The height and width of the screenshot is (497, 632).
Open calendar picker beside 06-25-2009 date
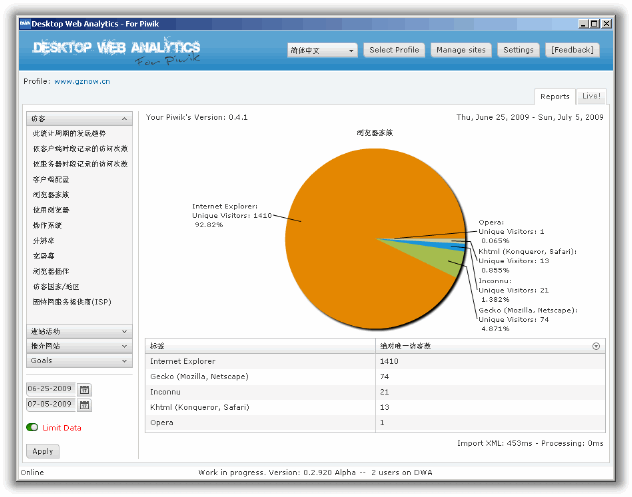pos(84,389)
